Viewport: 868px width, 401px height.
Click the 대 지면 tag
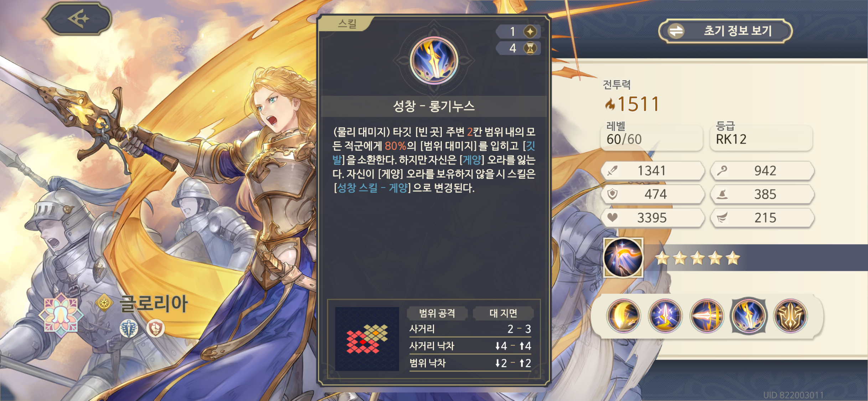point(503,313)
